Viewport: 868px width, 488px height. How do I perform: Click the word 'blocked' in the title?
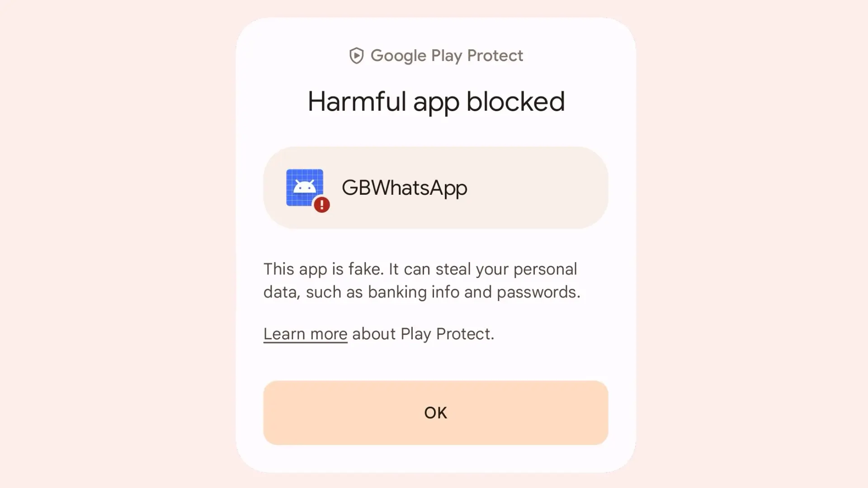[x=515, y=101]
